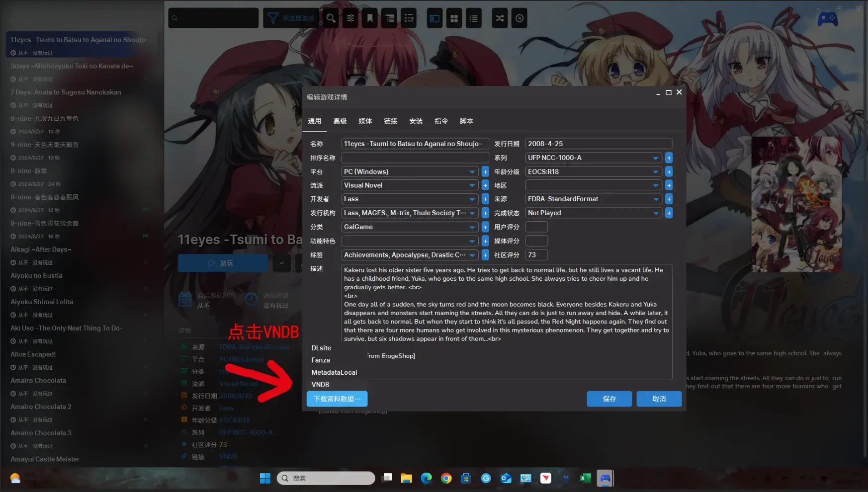This screenshot has width=868, height=492.
Task: Switch to the 脚本 tab
Action: (x=467, y=121)
